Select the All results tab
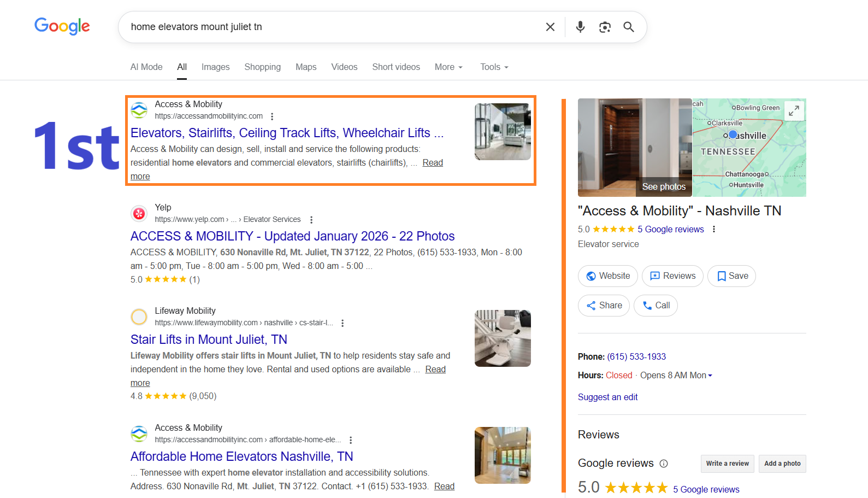The image size is (868, 498). (x=182, y=67)
